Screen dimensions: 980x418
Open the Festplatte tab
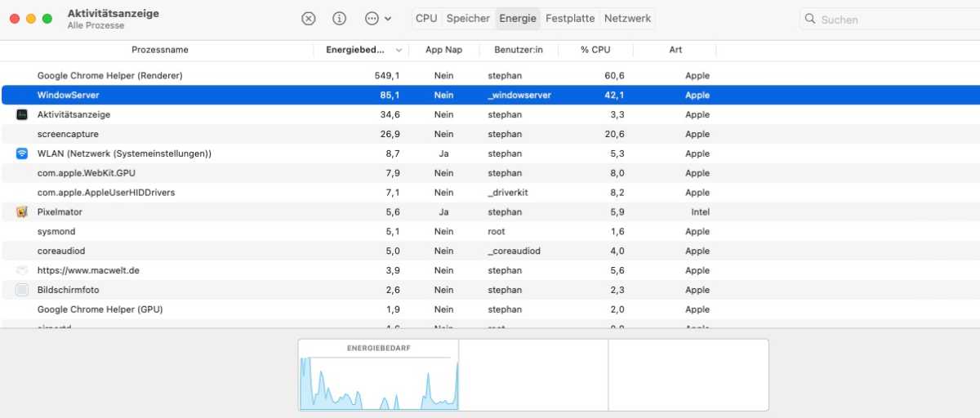click(x=570, y=18)
